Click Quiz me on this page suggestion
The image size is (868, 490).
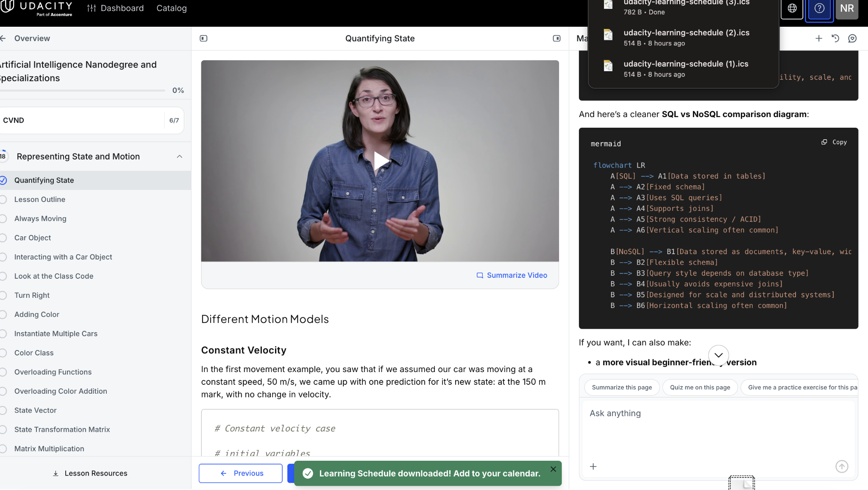(x=700, y=387)
